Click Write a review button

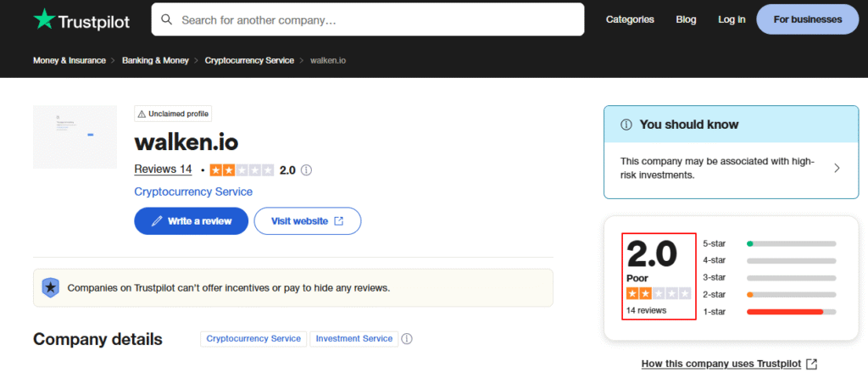pos(191,221)
